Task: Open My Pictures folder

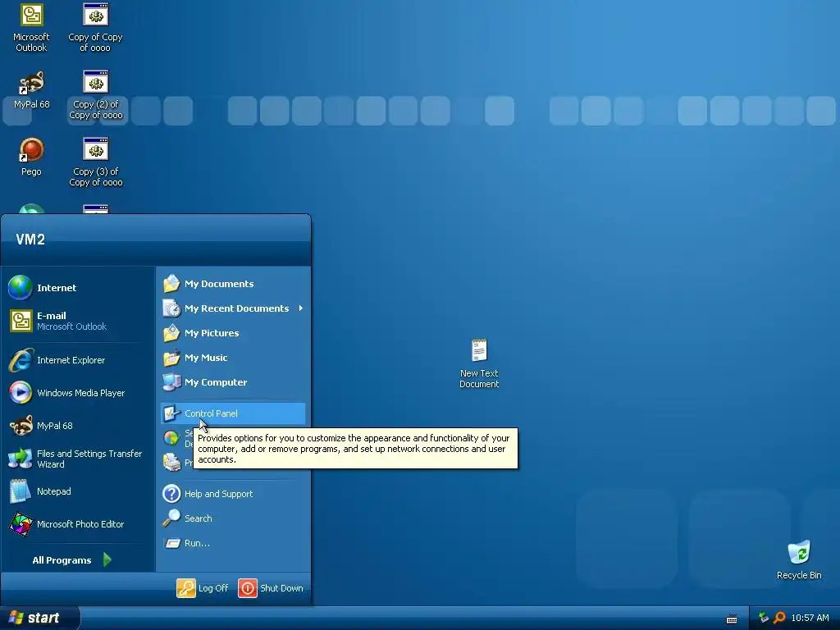Action: [x=233, y=333]
